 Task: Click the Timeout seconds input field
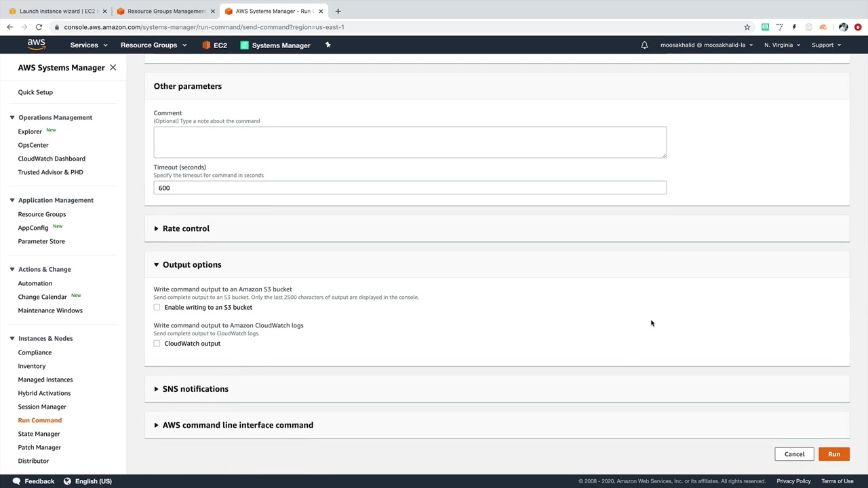click(410, 188)
